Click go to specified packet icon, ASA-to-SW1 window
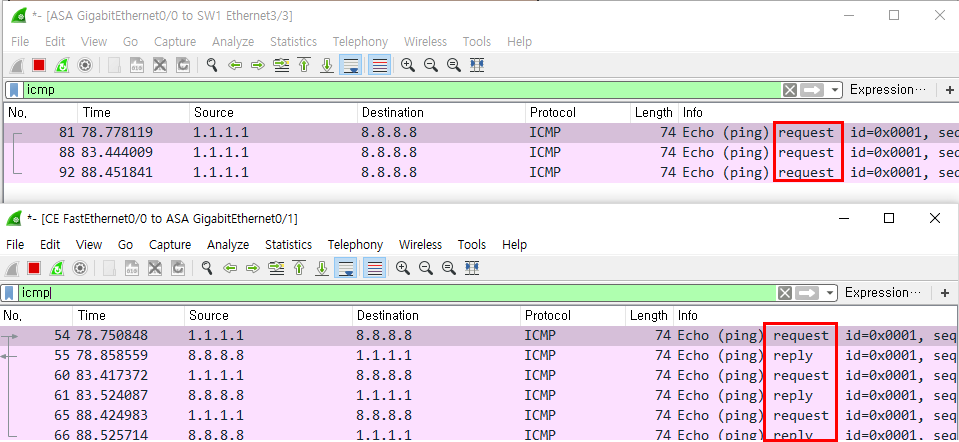 coord(281,65)
